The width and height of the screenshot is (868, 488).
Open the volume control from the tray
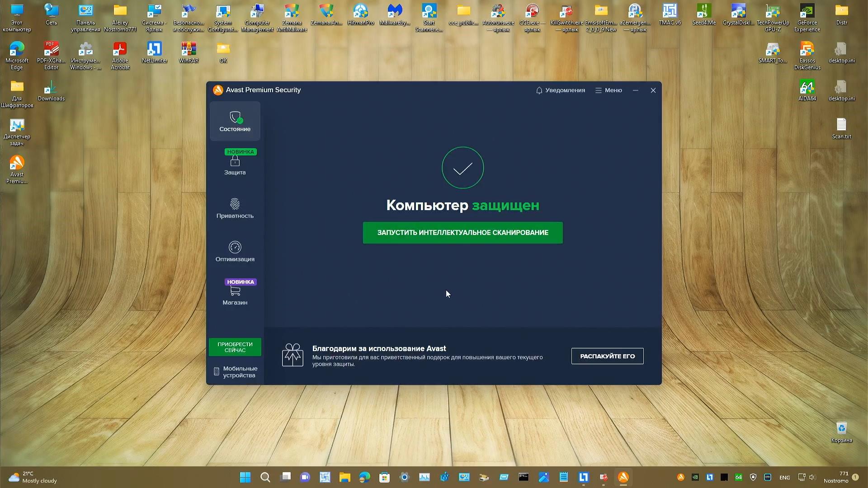pyautogui.click(x=811, y=477)
